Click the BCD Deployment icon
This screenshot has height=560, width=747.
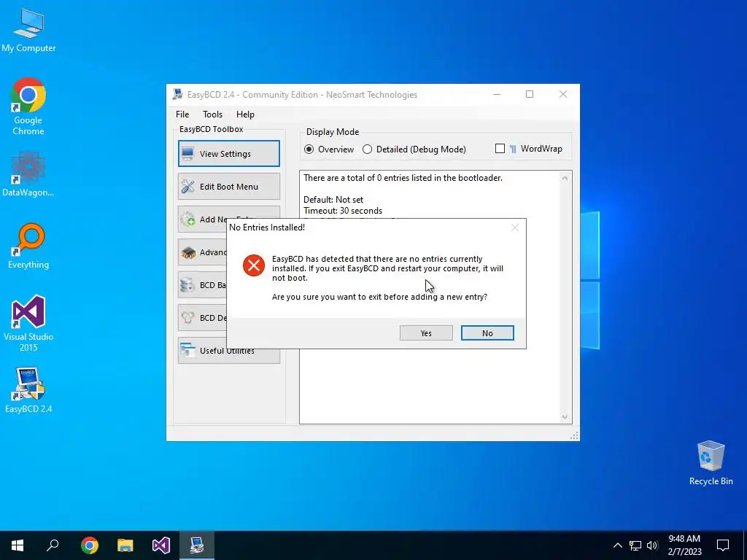(188, 318)
